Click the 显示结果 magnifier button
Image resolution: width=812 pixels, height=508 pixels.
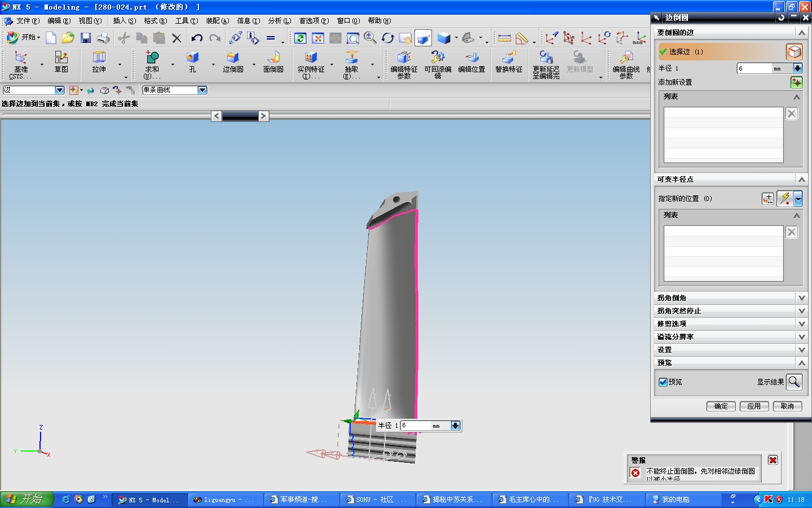coord(794,382)
